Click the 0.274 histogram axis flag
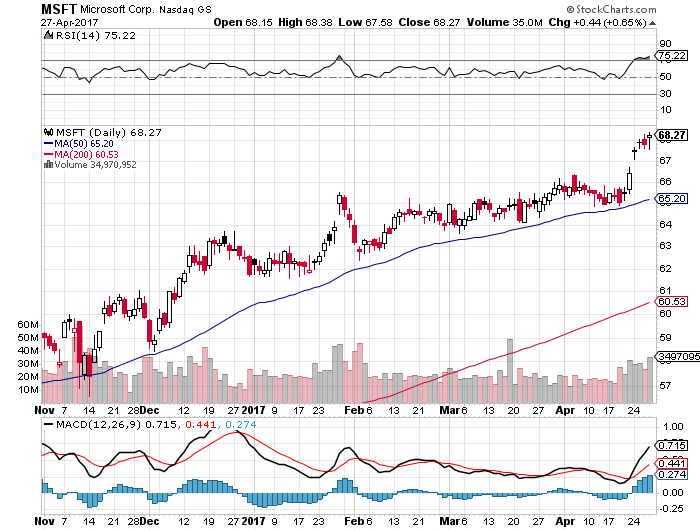Screen dimensions: 700x530 [x=671, y=474]
